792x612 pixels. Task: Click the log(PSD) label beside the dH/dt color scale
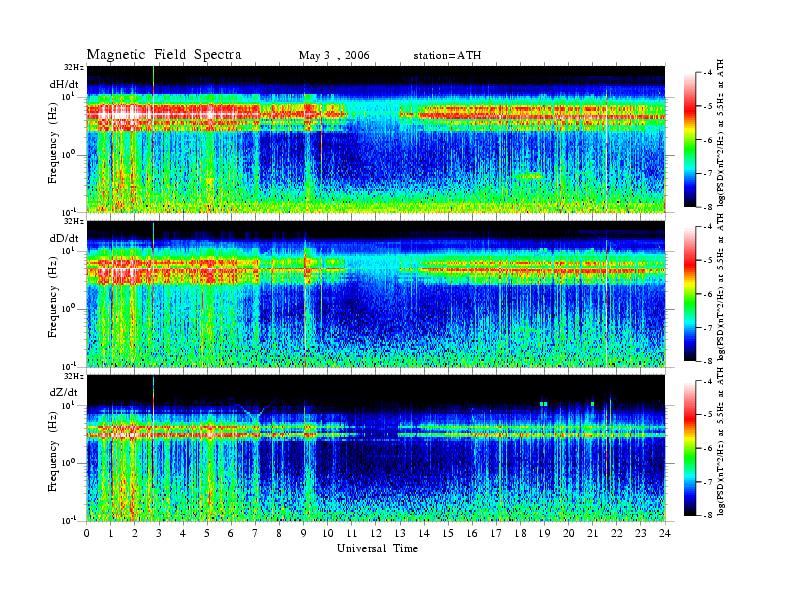coord(721,133)
